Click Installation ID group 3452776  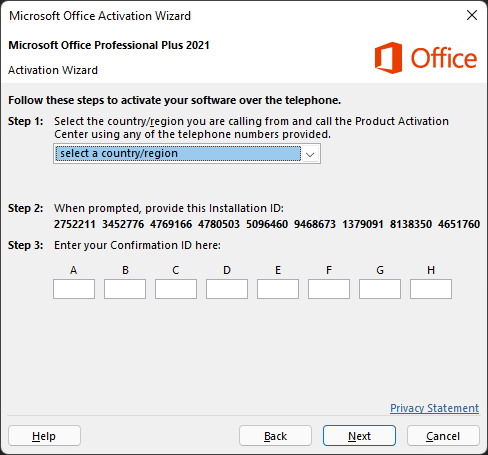click(x=123, y=224)
